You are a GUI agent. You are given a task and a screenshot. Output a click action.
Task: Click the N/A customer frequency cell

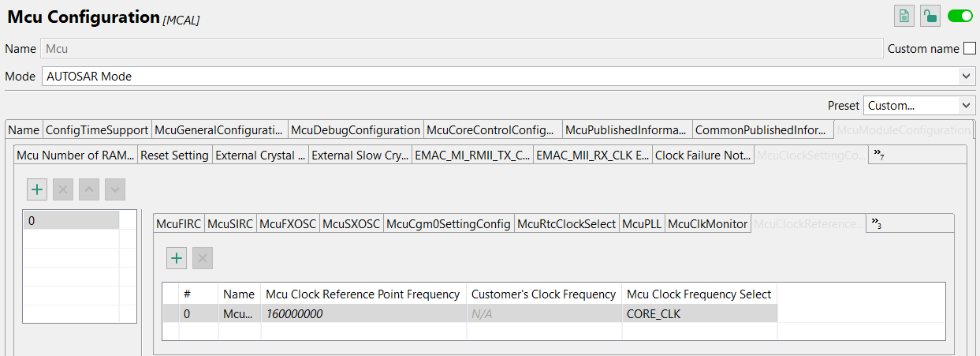point(543,314)
